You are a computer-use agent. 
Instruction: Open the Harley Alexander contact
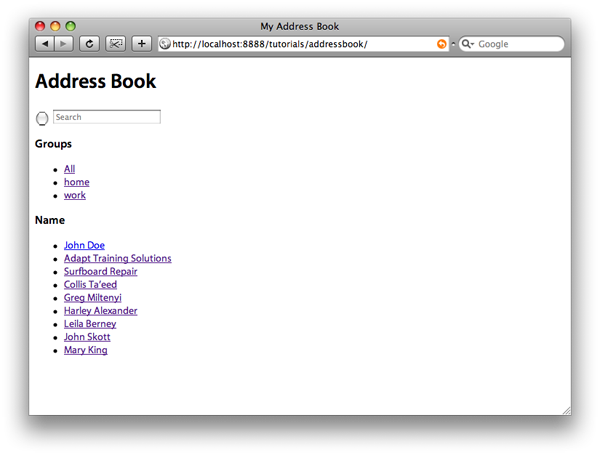tap(100, 311)
